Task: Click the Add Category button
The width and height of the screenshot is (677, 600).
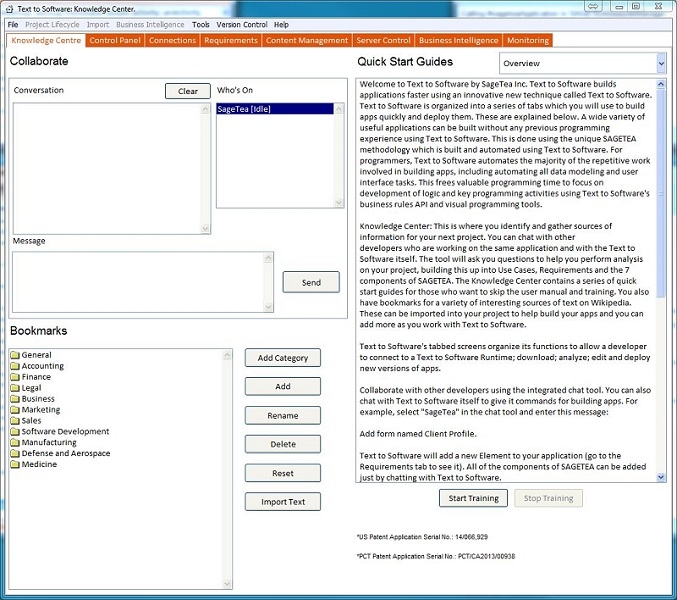Action: 282,358
